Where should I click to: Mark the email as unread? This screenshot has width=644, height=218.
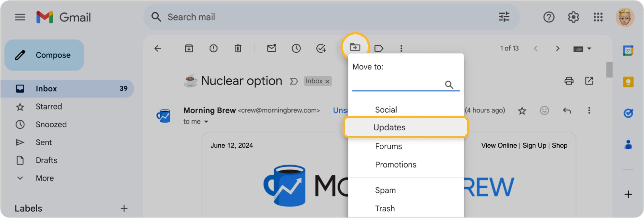point(272,48)
